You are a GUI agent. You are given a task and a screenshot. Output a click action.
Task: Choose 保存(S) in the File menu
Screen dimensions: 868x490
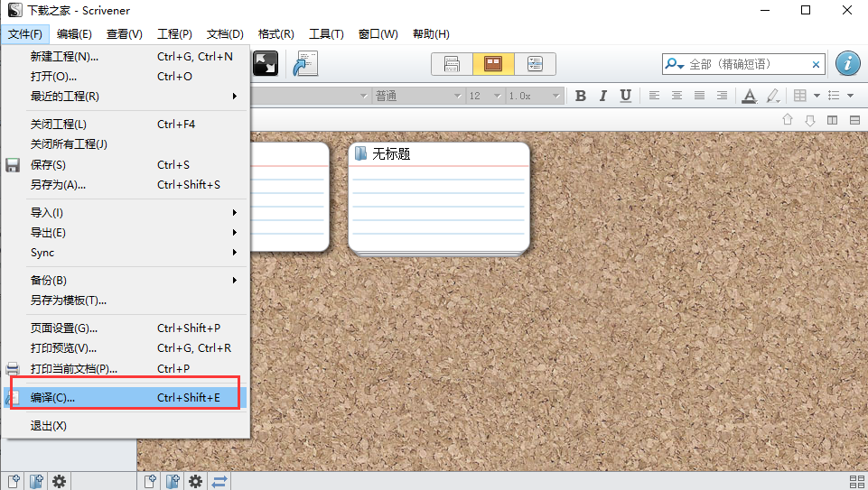click(x=126, y=165)
